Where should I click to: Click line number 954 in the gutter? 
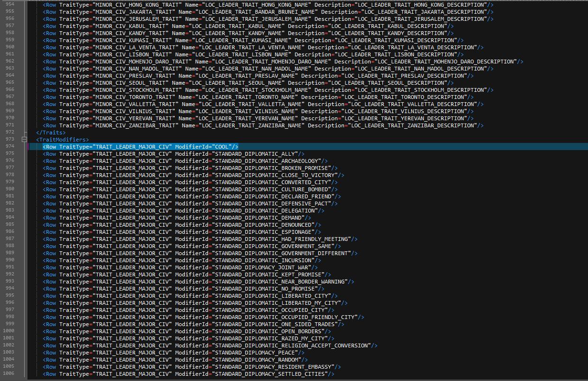click(x=9, y=4)
